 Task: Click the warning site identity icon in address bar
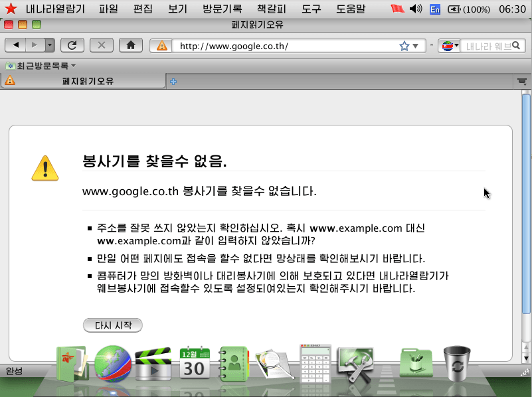pyautogui.click(x=161, y=46)
